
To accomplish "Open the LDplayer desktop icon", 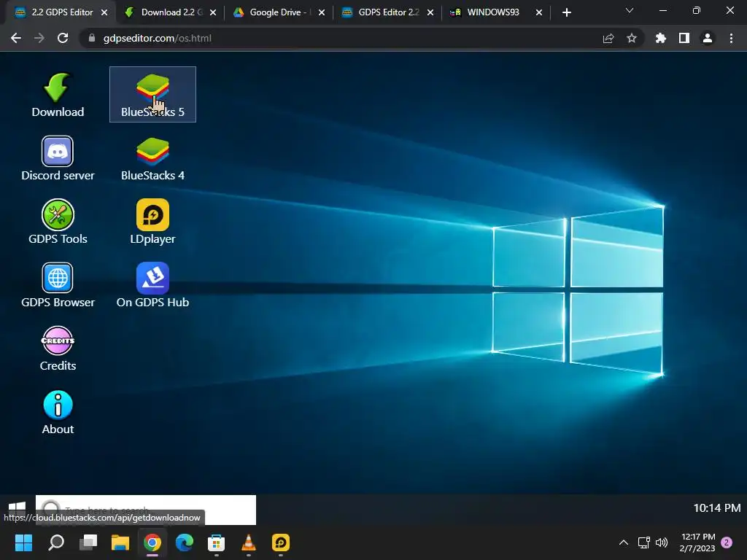I will (152, 222).
